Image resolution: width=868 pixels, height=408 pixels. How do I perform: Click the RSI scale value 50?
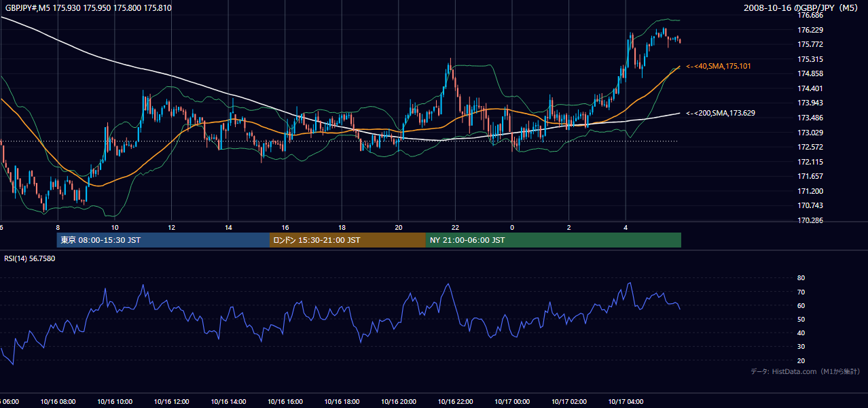coord(801,319)
